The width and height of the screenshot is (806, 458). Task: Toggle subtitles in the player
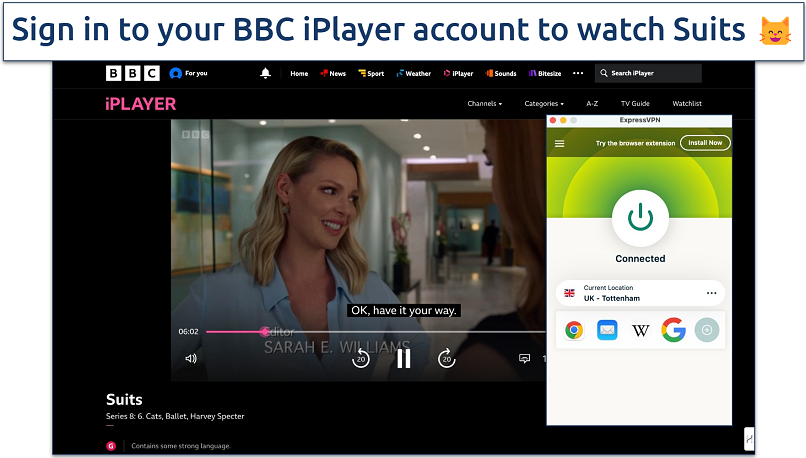524,358
